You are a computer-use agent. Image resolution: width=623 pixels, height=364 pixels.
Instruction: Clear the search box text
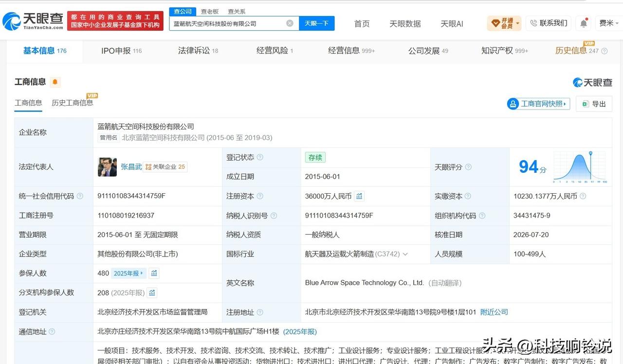coord(290,23)
